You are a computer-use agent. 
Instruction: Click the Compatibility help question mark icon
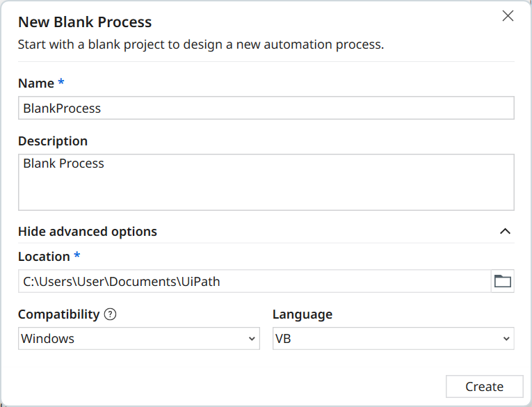[110, 314]
